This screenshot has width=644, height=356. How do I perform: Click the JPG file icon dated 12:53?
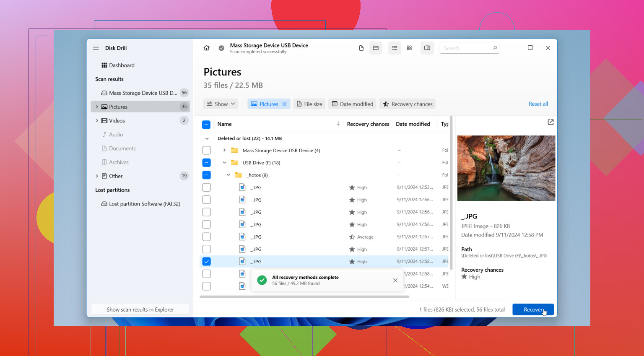coord(242,187)
